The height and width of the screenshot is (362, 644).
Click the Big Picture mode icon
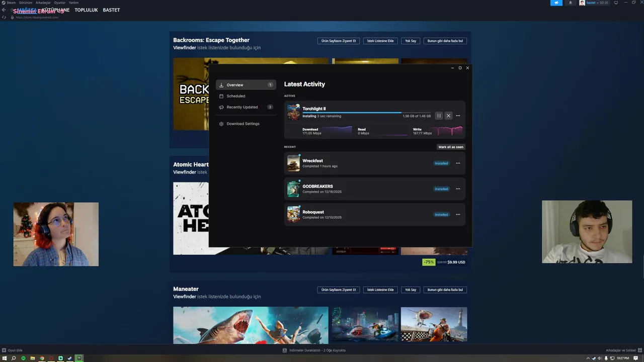tap(616, 3)
